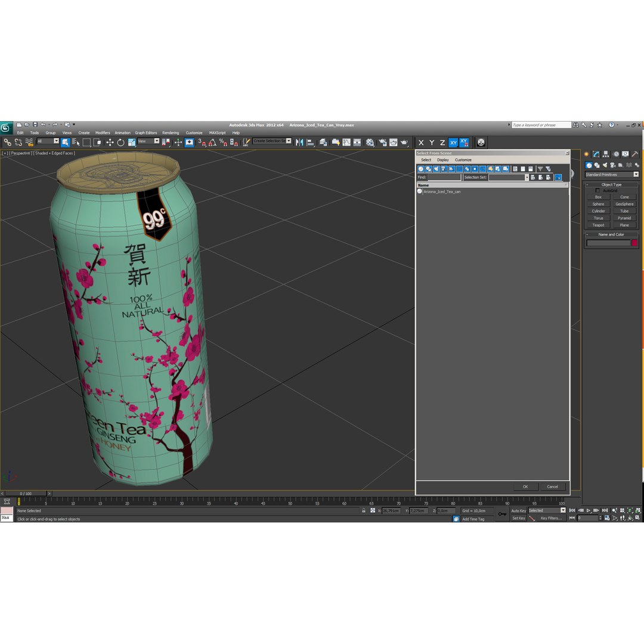Toggle Spinner Snap in main toolbar
This screenshot has width=644, height=644.
[x=234, y=143]
